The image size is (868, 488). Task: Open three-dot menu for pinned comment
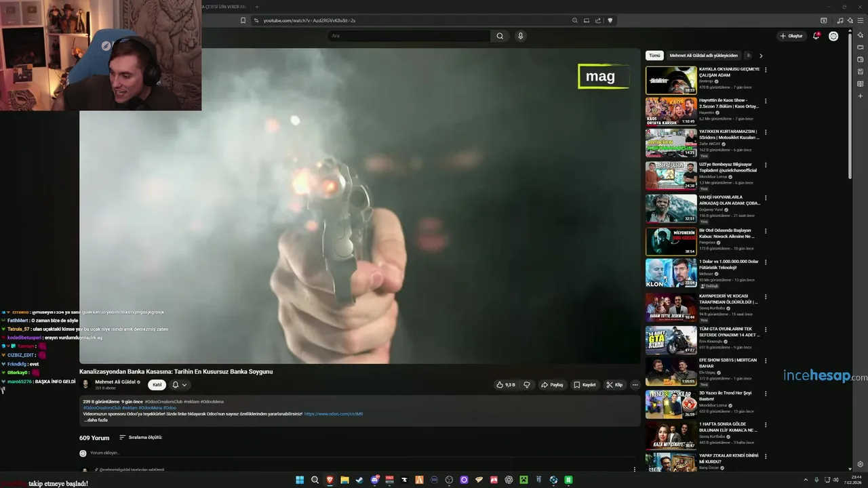pyautogui.click(x=635, y=469)
